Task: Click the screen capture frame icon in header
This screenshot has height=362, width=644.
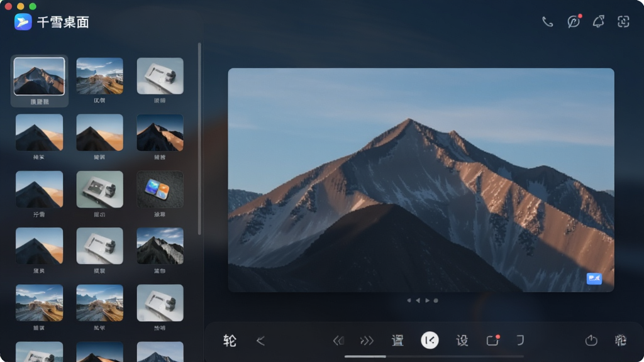Action: pyautogui.click(x=623, y=21)
